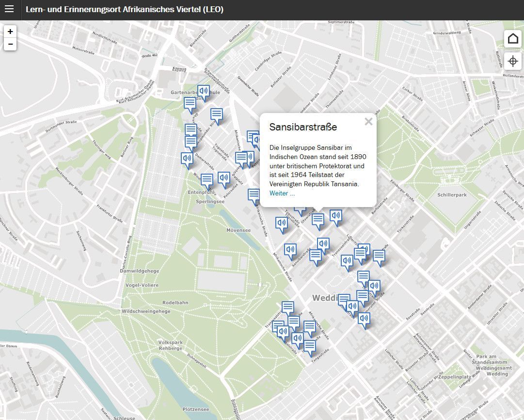Click the LEO application title in the header
This screenshot has width=524, height=420.
tap(125, 9)
